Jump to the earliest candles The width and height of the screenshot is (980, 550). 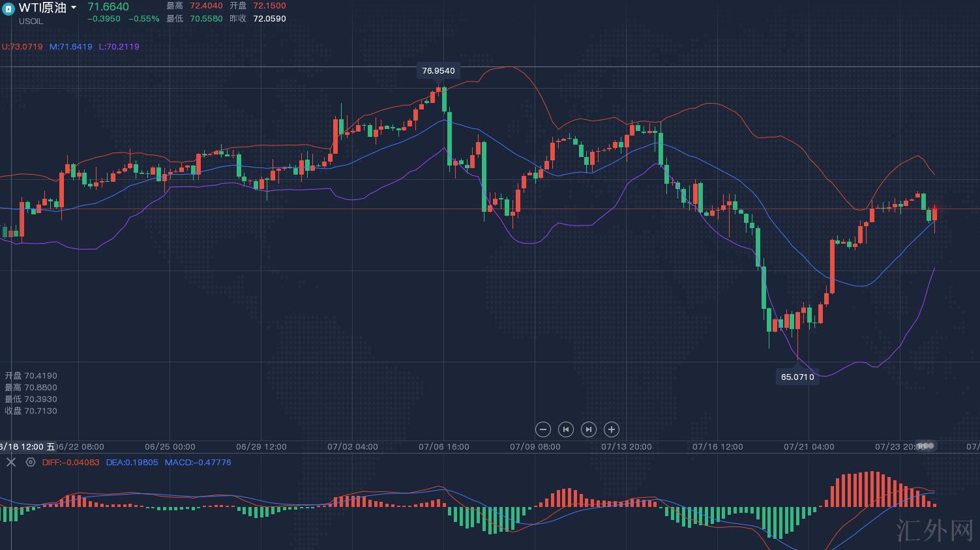(x=565, y=429)
